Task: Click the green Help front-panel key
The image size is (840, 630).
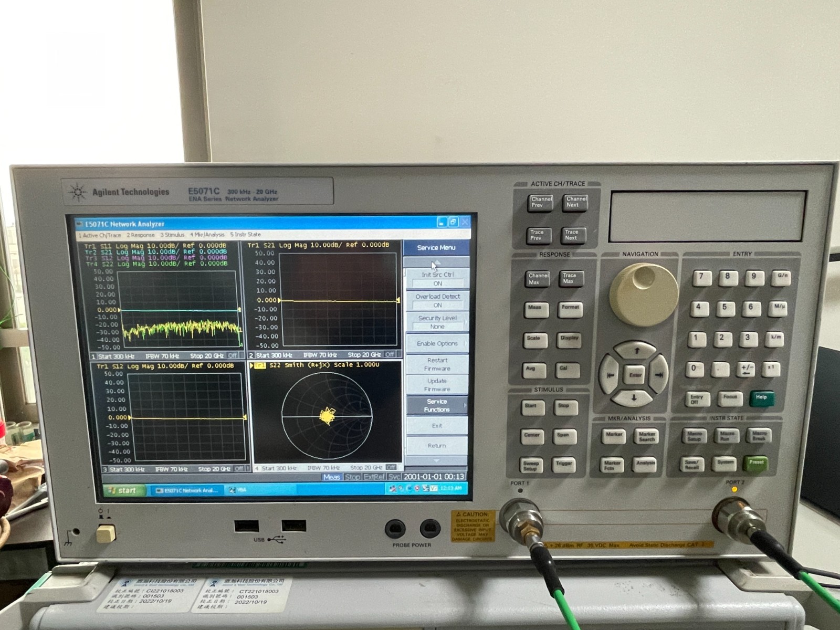Action: coord(761,398)
